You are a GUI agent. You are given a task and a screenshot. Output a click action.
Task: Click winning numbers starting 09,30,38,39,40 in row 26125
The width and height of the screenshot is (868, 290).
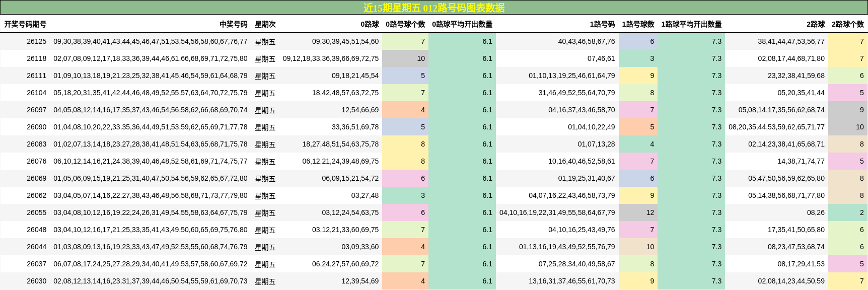[151, 41]
